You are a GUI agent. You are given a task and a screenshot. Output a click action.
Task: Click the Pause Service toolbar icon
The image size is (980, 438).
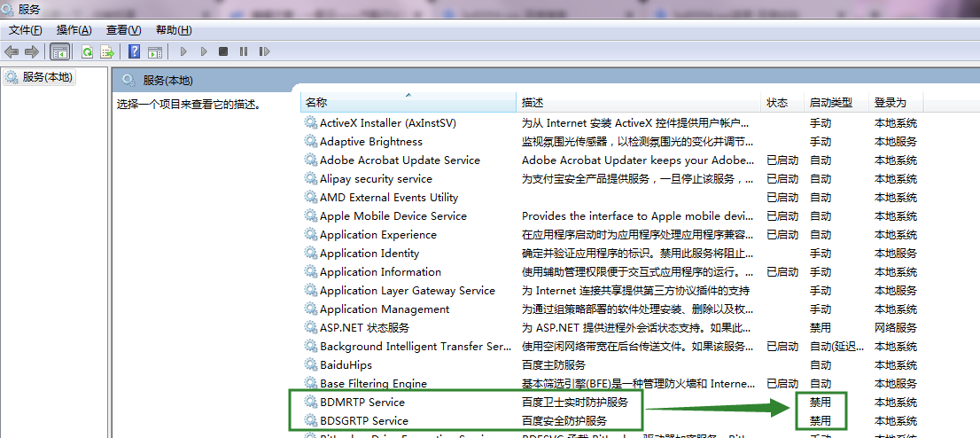[243, 51]
